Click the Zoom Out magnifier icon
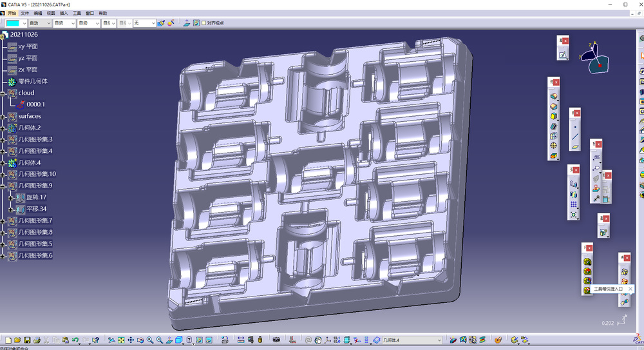 click(159, 340)
